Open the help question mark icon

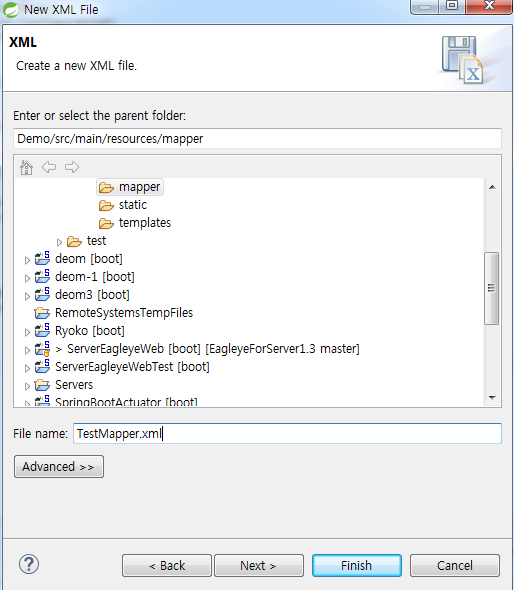pos(29,564)
